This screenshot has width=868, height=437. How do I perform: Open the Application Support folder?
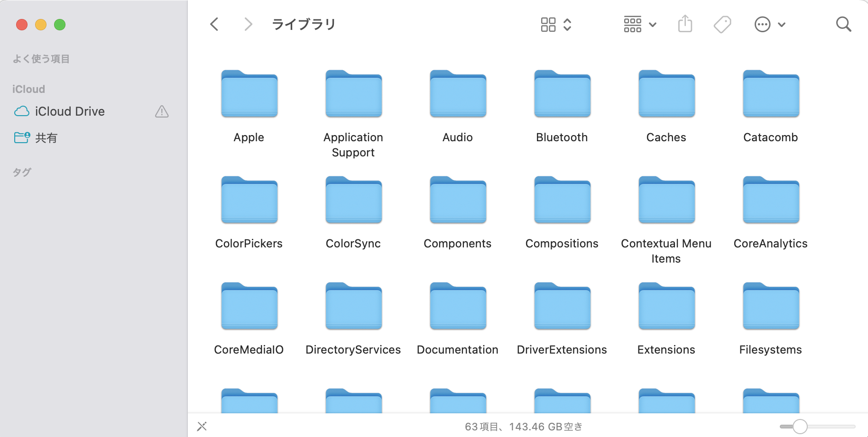[x=353, y=94]
